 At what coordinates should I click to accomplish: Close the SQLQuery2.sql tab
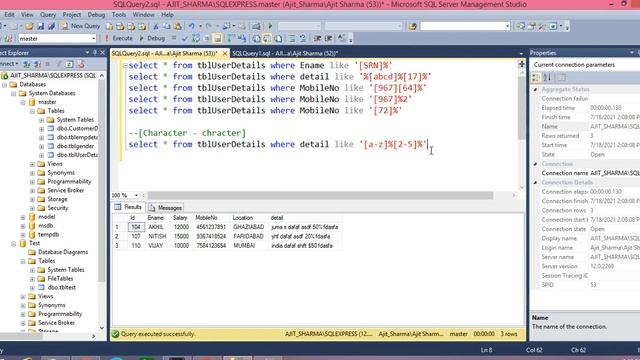[224, 53]
